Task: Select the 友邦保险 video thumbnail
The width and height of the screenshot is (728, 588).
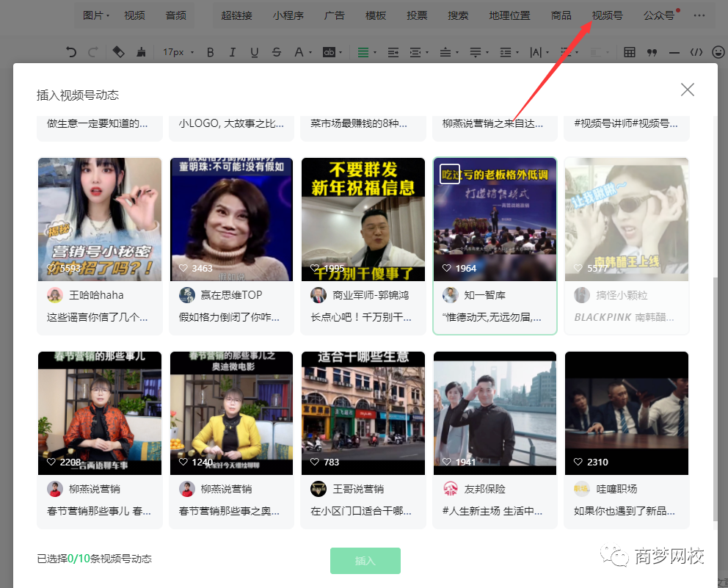Action: coord(495,413)
